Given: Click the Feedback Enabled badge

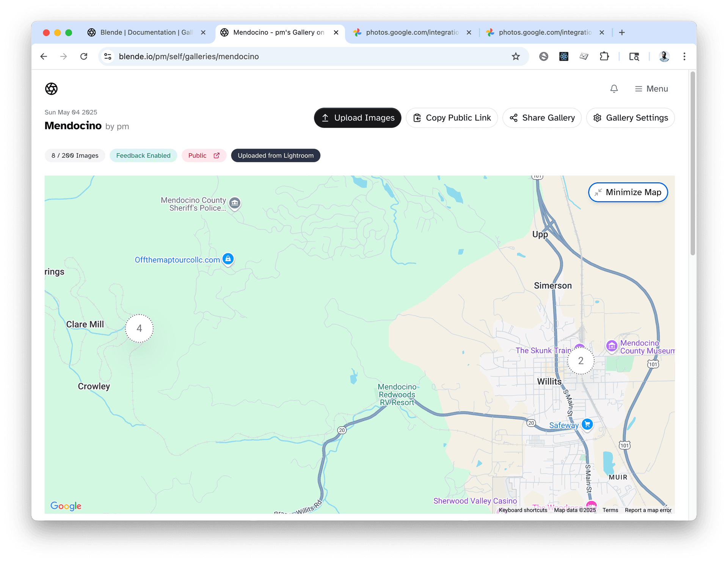Looking at the screenshot, I should tap(143, 155).
